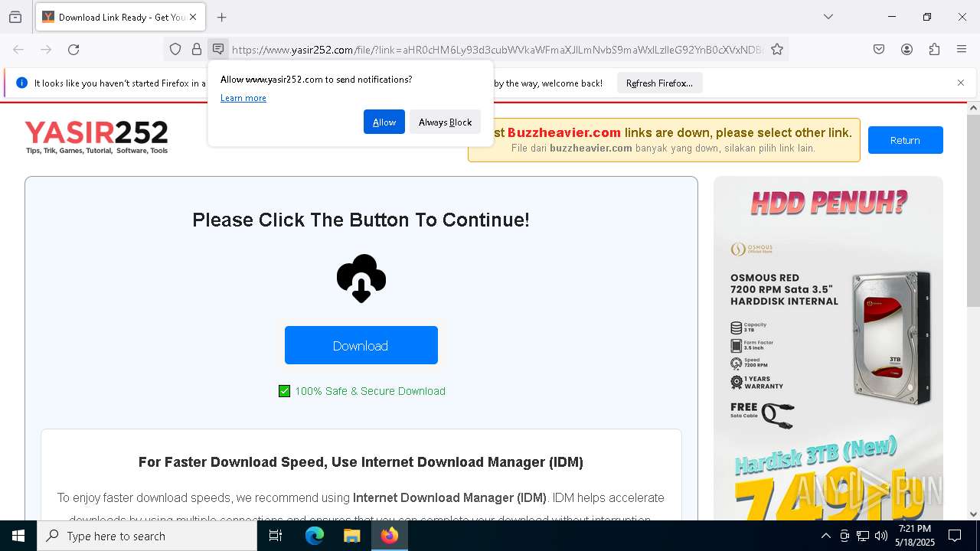Click the blue Download button
This screenshot has width=980, height=551.
coord(361,345)
